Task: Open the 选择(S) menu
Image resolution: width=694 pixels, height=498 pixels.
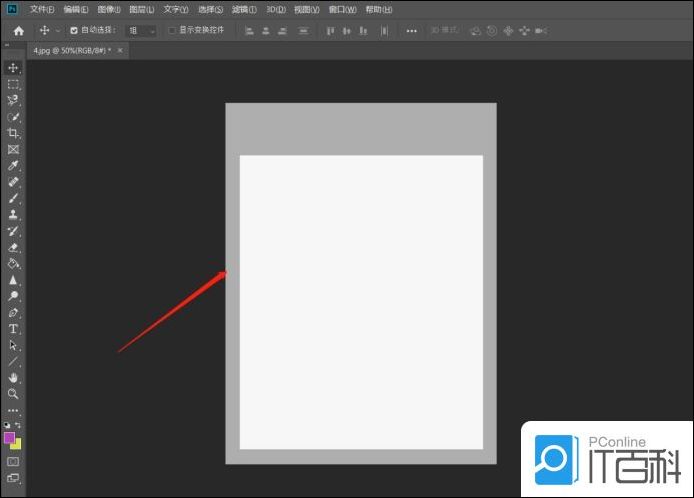Action: 210,9
